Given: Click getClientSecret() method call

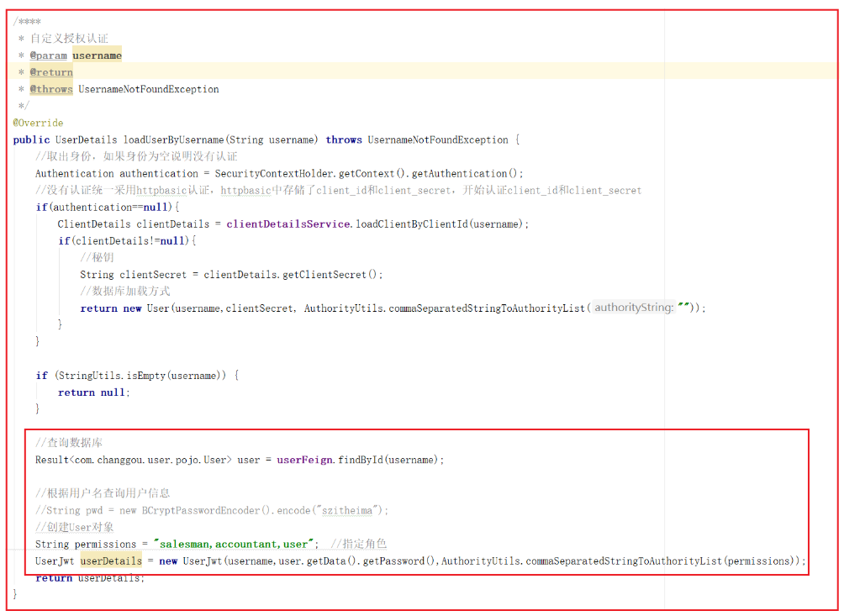Looking at the screenshot, I should point(330,275).
